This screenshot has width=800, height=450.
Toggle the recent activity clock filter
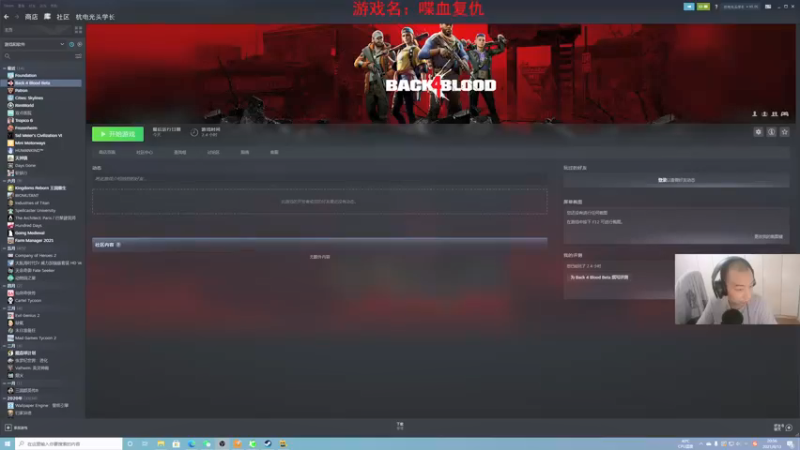pyautogui.click(x=71, y=44)
